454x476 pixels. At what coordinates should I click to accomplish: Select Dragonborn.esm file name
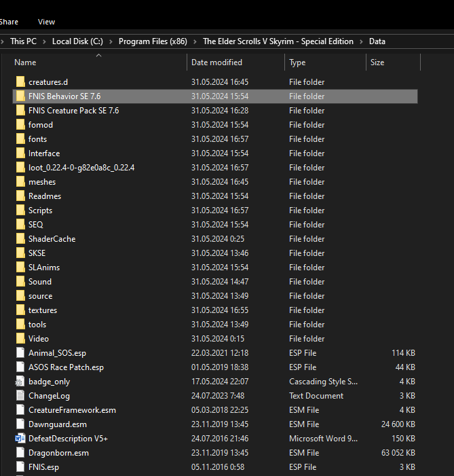tap(58, 453)
